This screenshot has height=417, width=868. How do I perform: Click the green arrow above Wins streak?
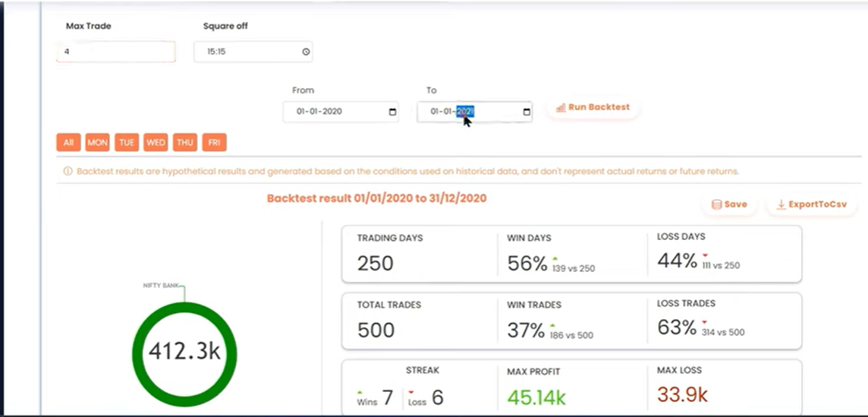[360, 391]
